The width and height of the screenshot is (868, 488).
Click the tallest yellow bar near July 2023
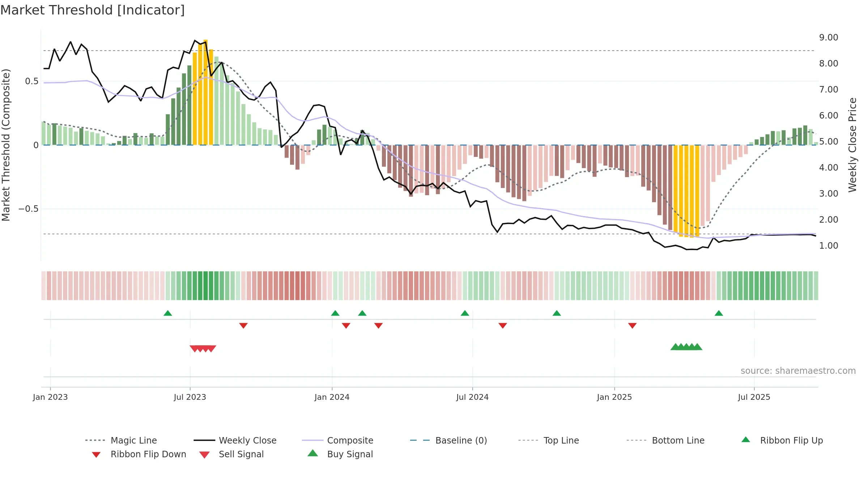point(205,92)
